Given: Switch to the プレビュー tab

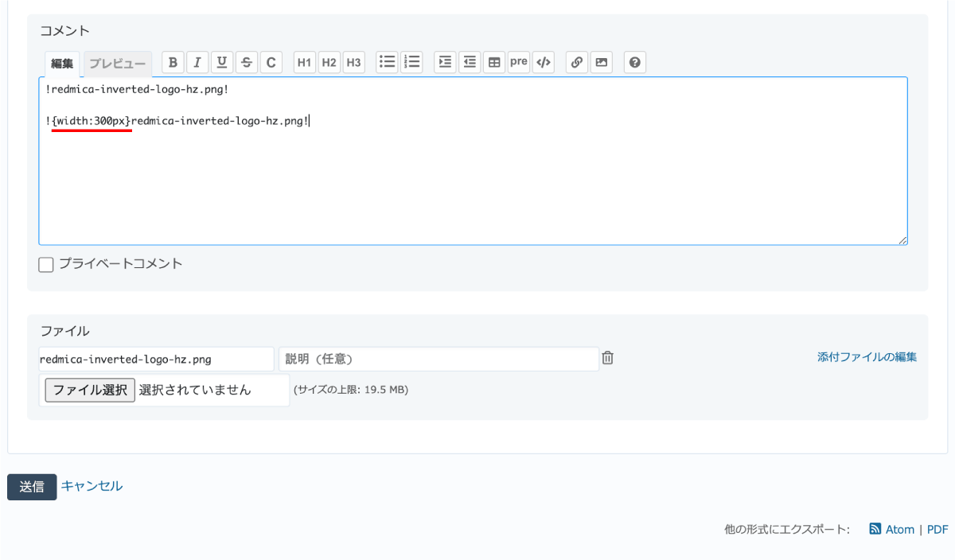Looking at the screenshot, I should 117,64.
